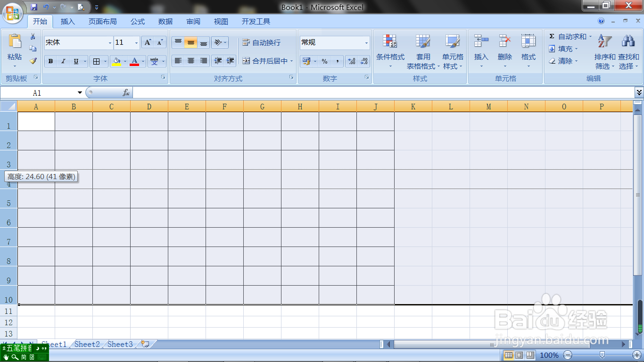Apply cell borders icon
The height and width of the screenshot is (362, 644).
click(96, 61)
